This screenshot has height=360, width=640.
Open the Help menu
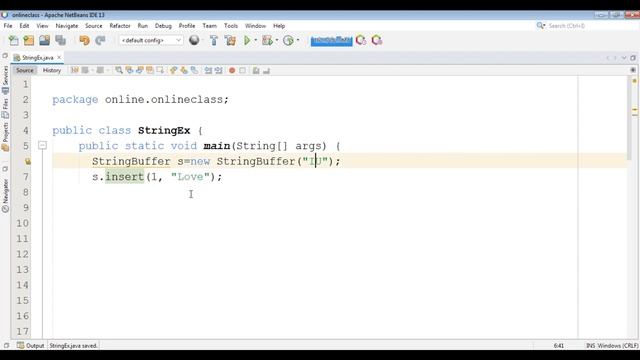point(279,26)
